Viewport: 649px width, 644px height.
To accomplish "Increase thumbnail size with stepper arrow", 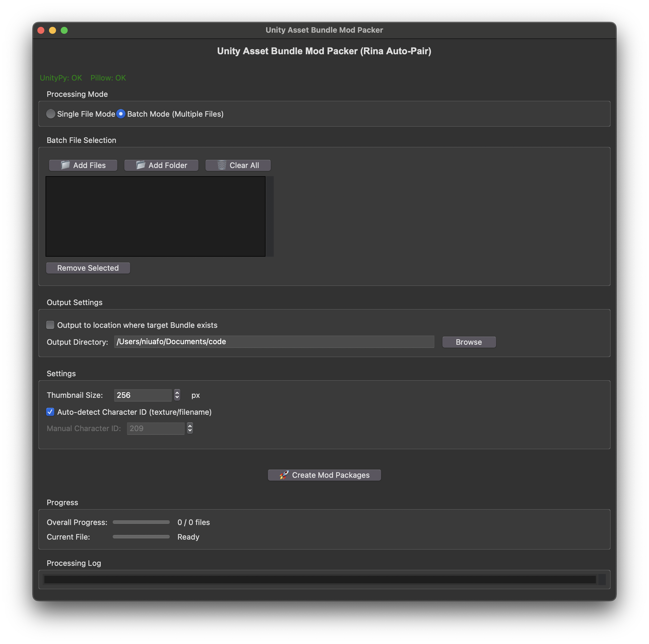I will click(x=177, y=393).
